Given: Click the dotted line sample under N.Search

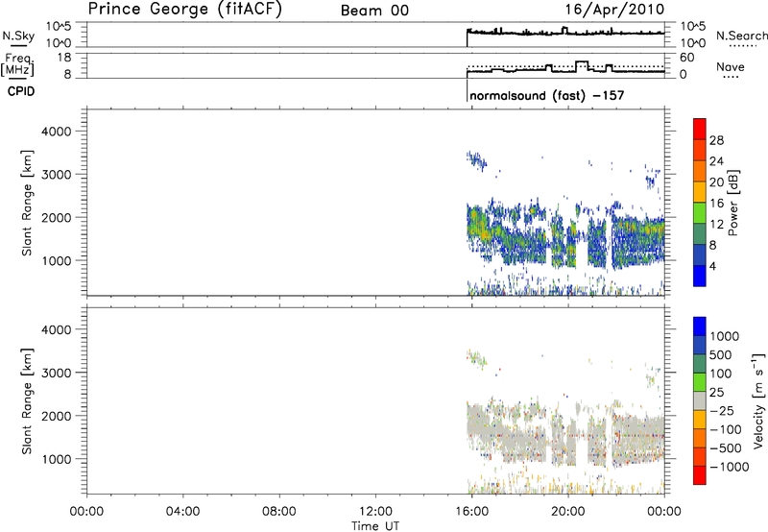Looking at the screenshot, I should (x=742, y=46).
